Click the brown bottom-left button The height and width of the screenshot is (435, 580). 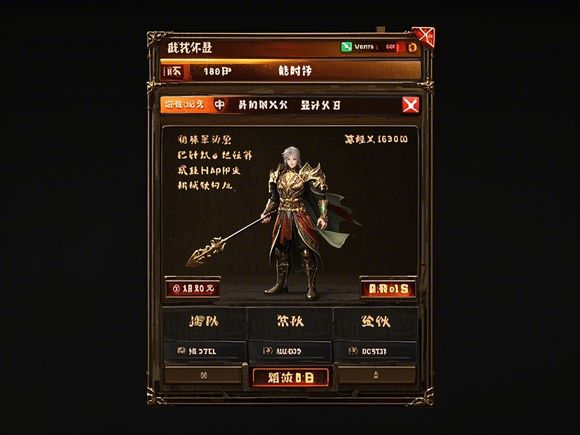(203, 375)
